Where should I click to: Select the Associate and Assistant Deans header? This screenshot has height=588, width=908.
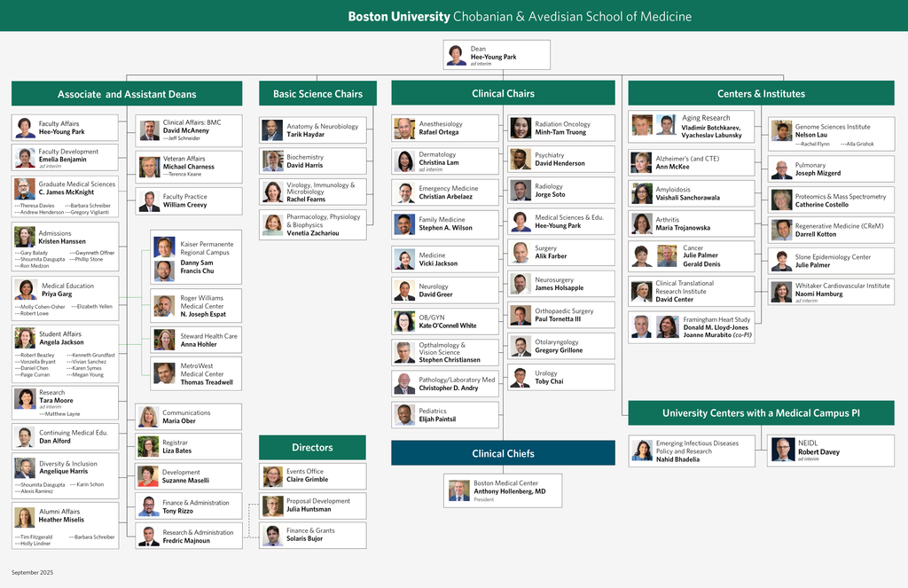click(x=127, y=94)
